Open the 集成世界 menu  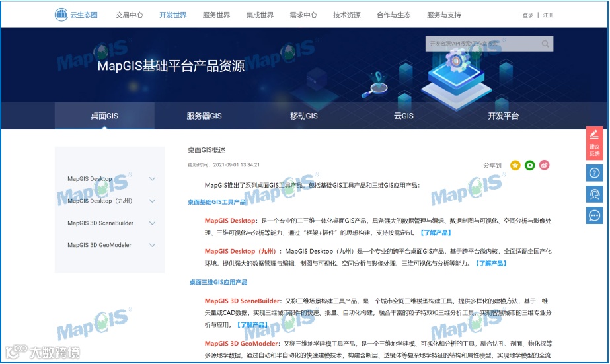(x=260, y=15)
